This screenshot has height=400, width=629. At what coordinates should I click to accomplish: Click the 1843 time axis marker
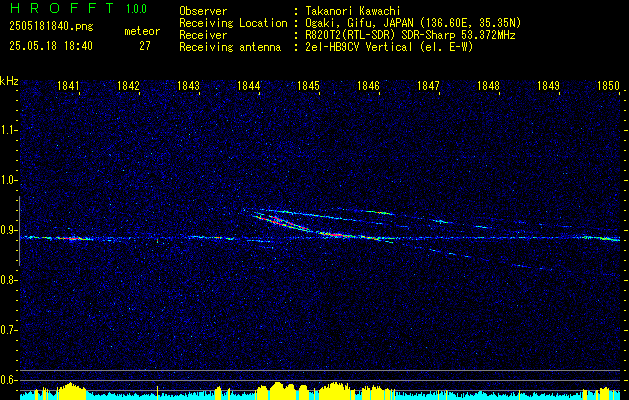pyautogui.click(x=189, y=85)
